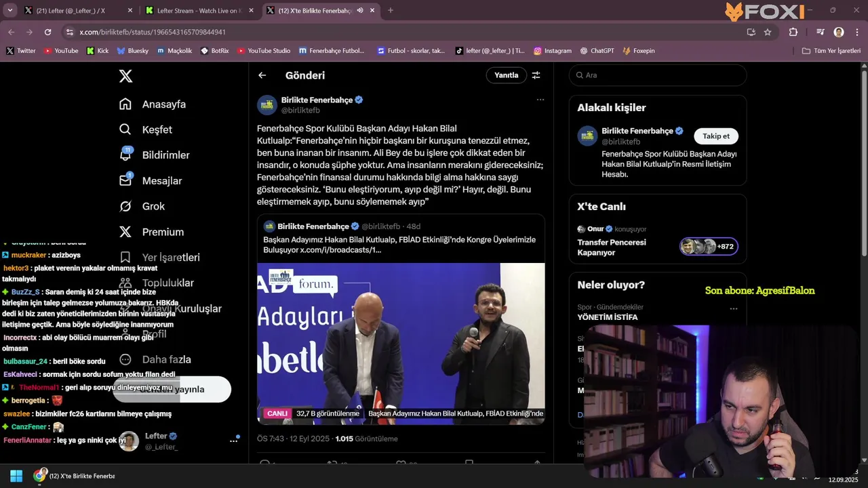Open Bildirimler notifications
The height and width of the screenshot is (488, 868).
(154, 155)
